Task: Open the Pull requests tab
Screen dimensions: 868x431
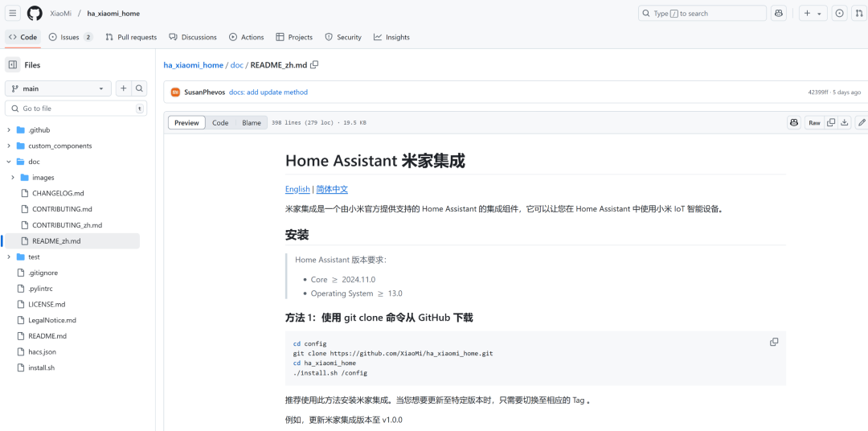Action: tap(131, 37)
